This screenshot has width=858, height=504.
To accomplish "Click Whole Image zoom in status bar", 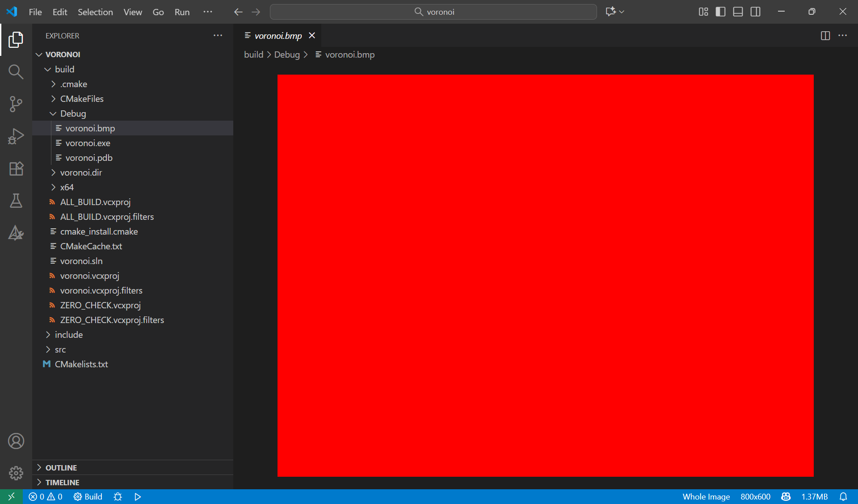I will click(x=706, y=497).
